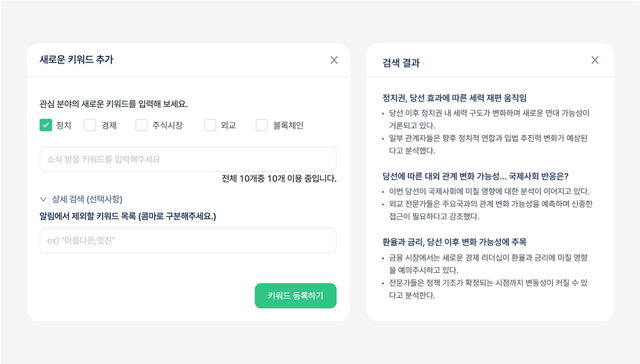This screenshot has height=364, width=640.
Task: Tick the 외교 checkbox
Action: [x=210, y=125]
